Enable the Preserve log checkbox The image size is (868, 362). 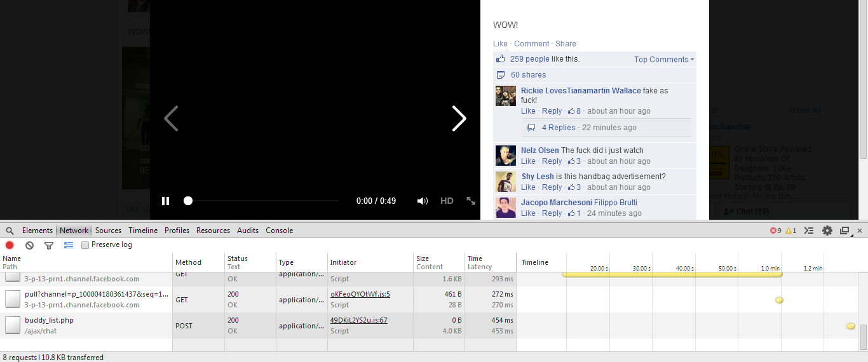(x=85, y=245)
